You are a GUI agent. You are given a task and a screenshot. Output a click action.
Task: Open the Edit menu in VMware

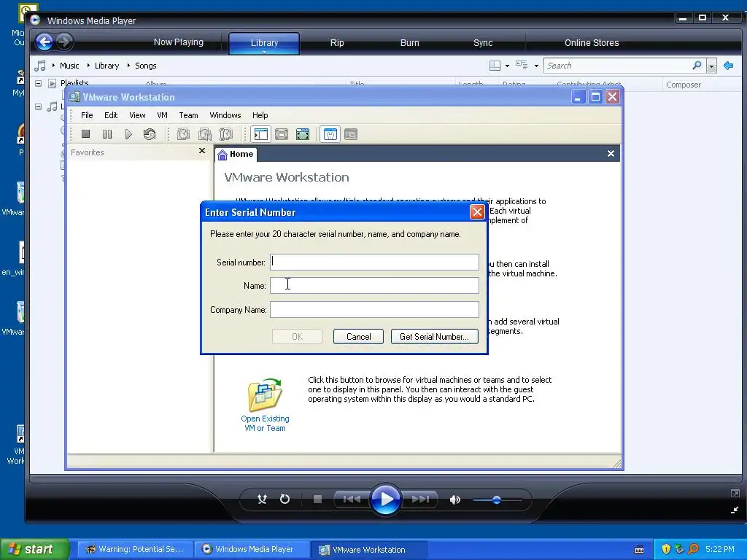(111, 115)
